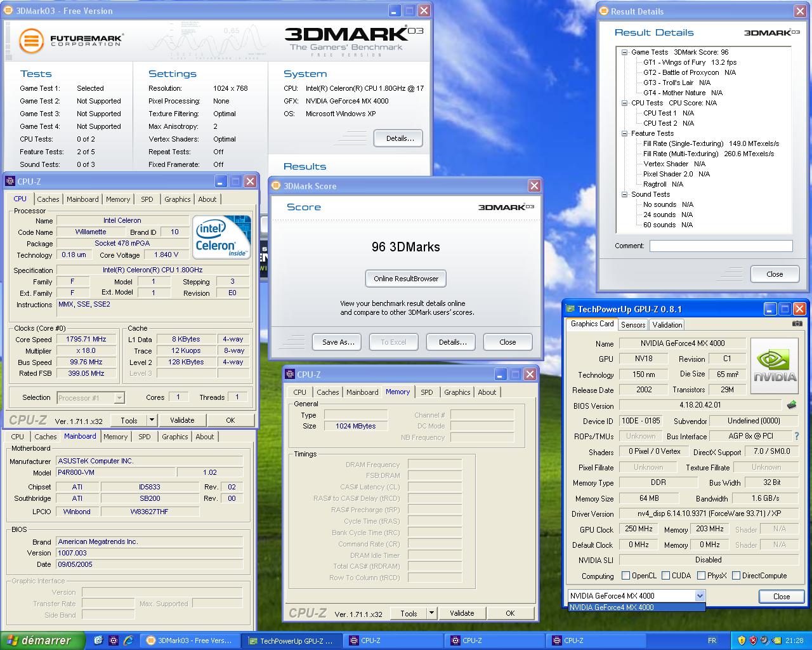Viewport: 812px width, 650px height.
Task: Click Validate in CPU-Z Memory window
Action: pos(462,613)
